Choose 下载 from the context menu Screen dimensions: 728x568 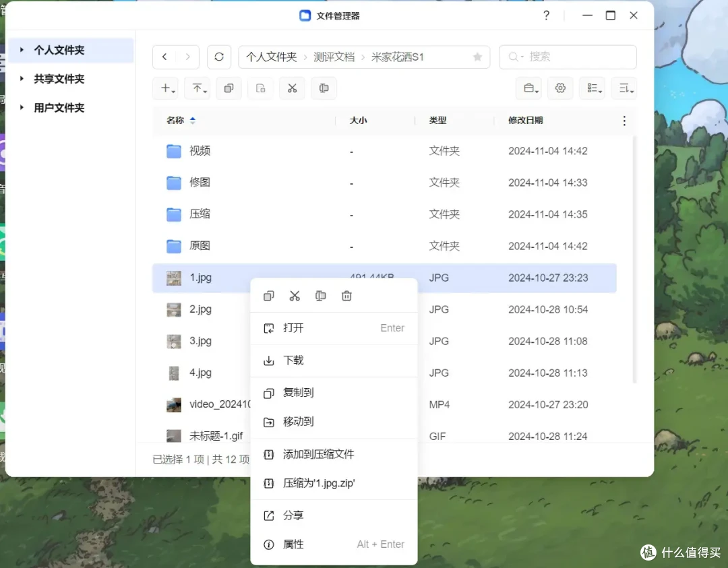334,360
